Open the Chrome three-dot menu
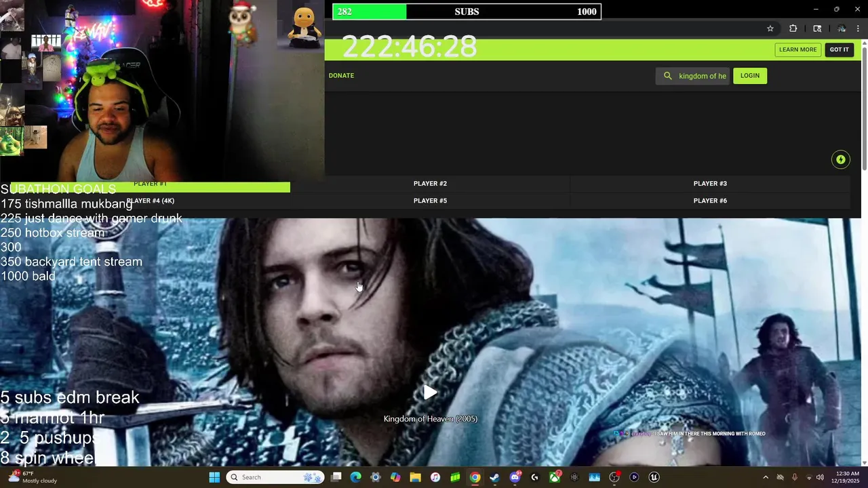The width and height of the screenshot is (868, 488). 859,28
